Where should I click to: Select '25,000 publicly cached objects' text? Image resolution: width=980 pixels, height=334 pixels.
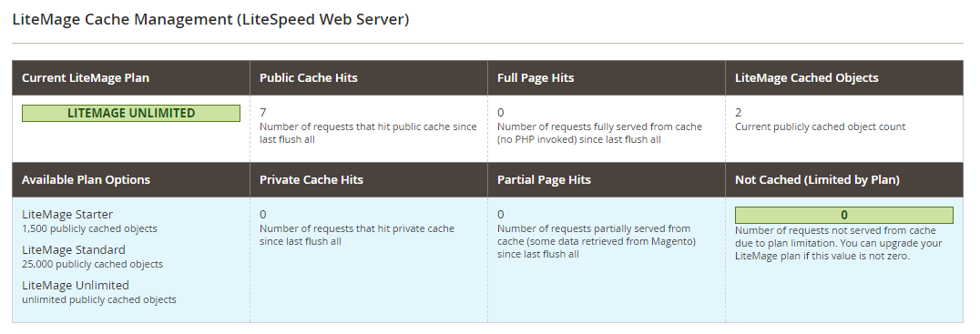coord(93,264)
